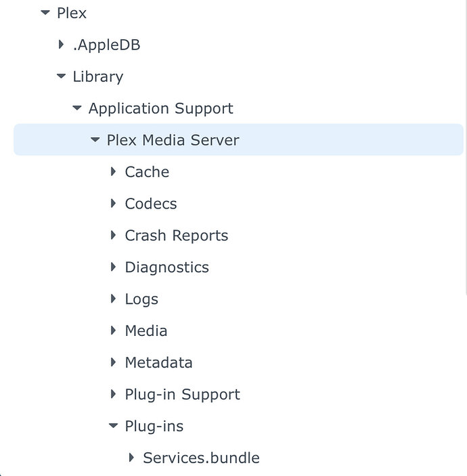Expand the Diagnostics folder arrow

tap(113, 267)
